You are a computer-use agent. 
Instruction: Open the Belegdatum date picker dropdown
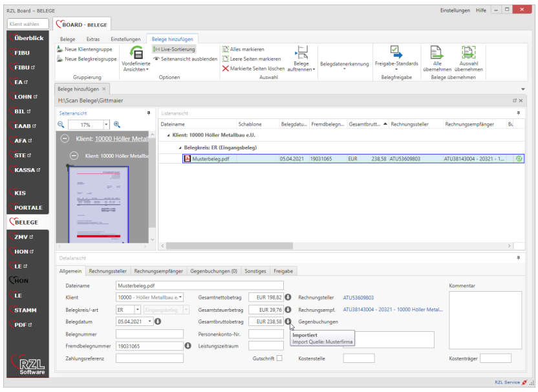coord(149,321)
